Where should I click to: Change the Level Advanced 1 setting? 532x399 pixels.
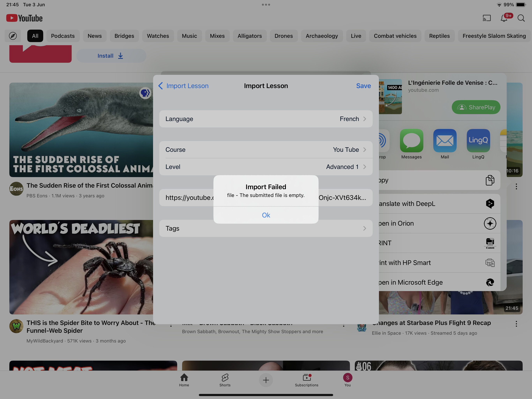[266, 167]
